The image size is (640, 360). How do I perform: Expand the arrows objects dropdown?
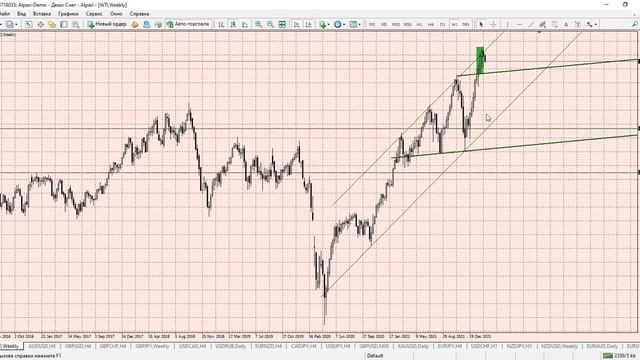pos(596,24)
